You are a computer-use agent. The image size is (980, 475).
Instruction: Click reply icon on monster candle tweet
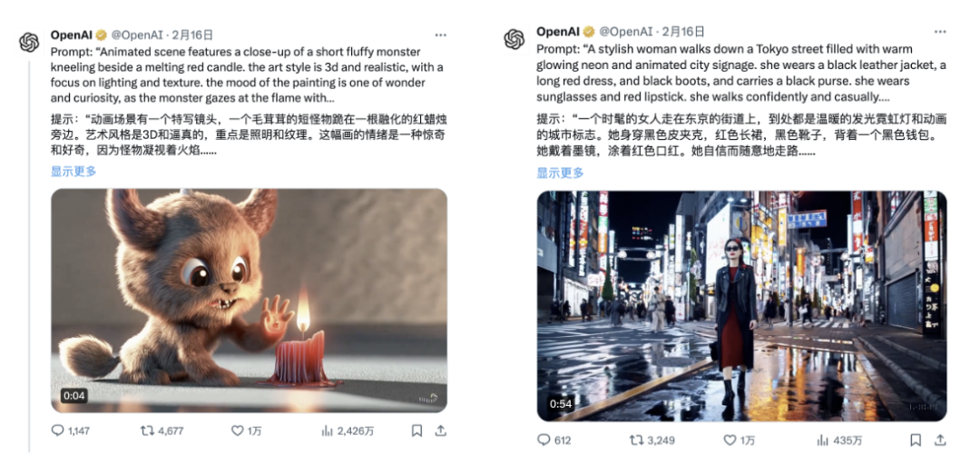57,430
